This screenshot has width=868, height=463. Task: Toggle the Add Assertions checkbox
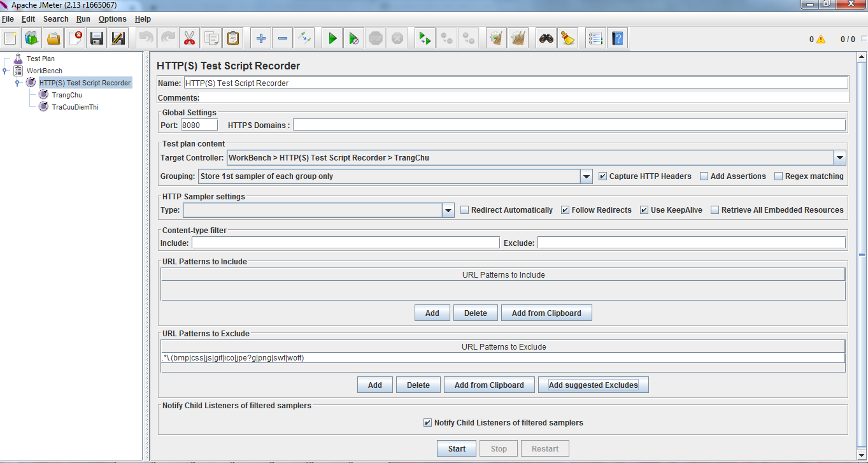(x=704, y=176)
